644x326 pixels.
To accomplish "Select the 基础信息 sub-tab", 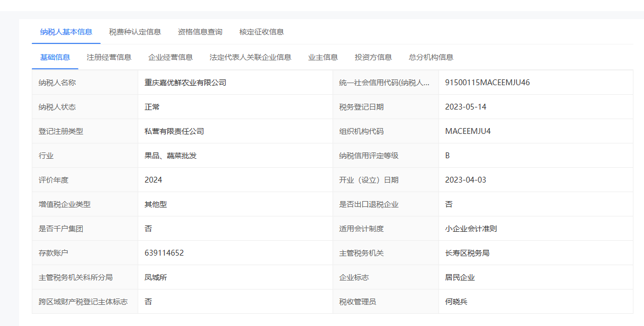I will (x=55, y=57).
